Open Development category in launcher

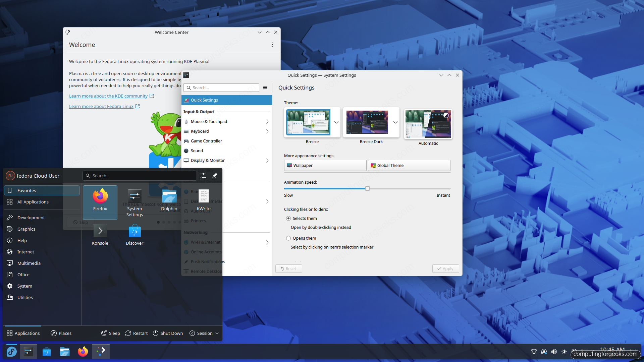pos(42,218)
